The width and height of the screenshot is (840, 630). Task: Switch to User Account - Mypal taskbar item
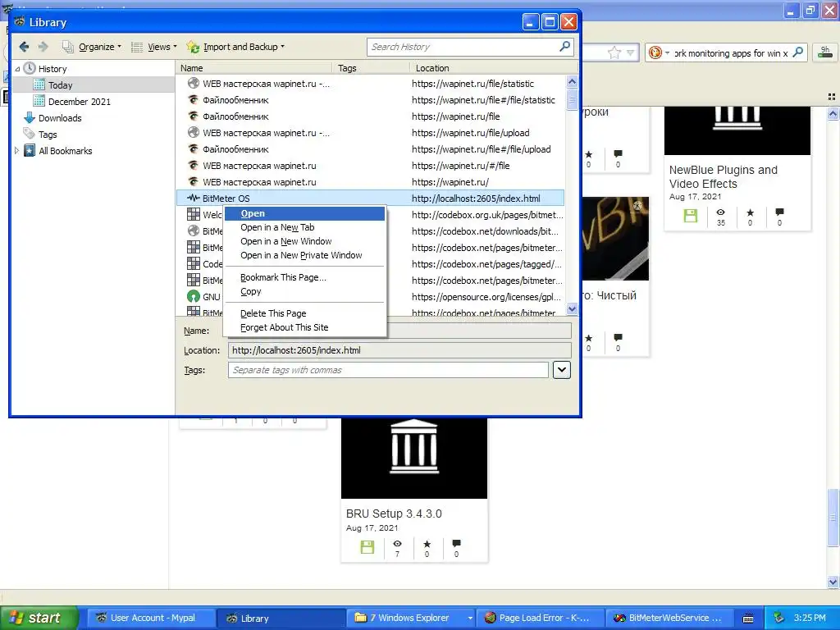152,618
